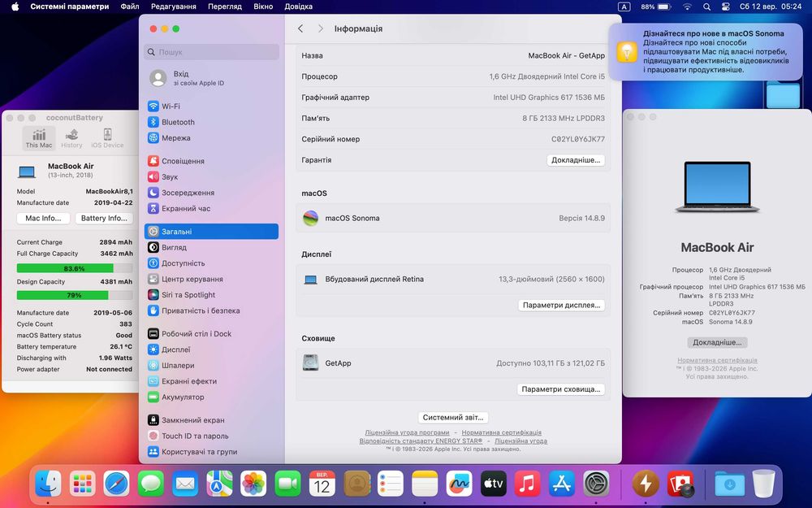Switch to This Mac tab in coconutBattery
This screenshot has width=812, height=508.
[39, 139]
